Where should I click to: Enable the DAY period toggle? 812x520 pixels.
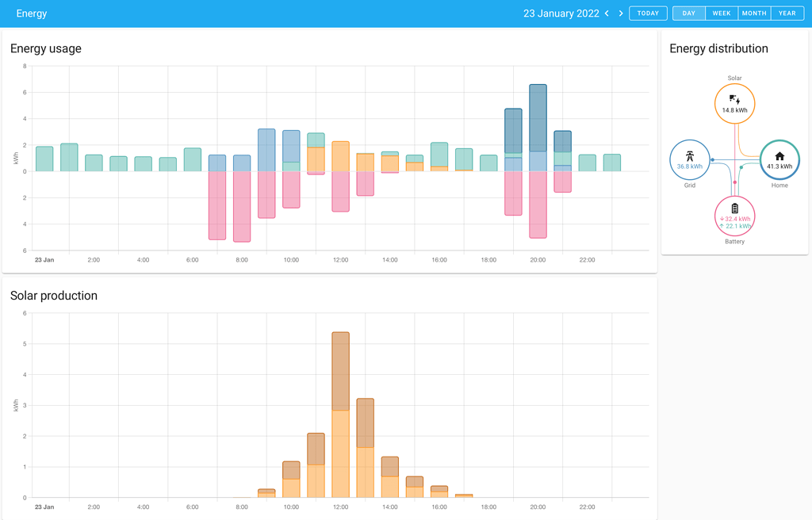[x=688, y=13]
